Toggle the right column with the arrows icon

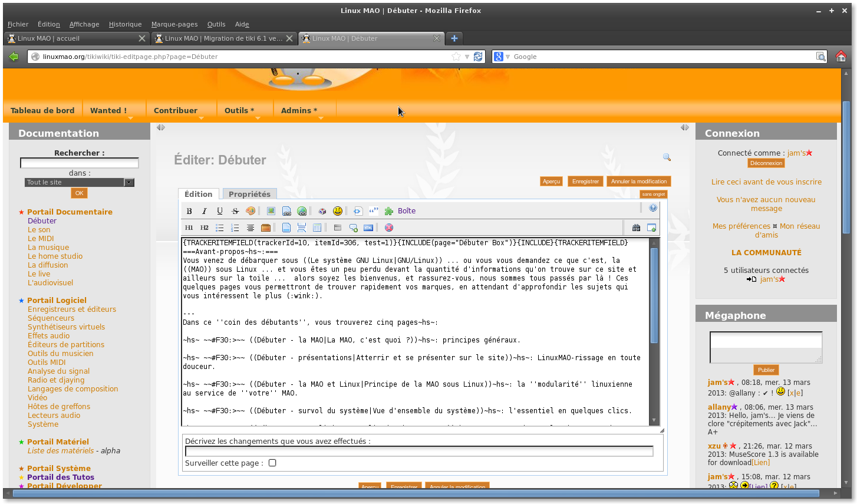click(685, 127)
